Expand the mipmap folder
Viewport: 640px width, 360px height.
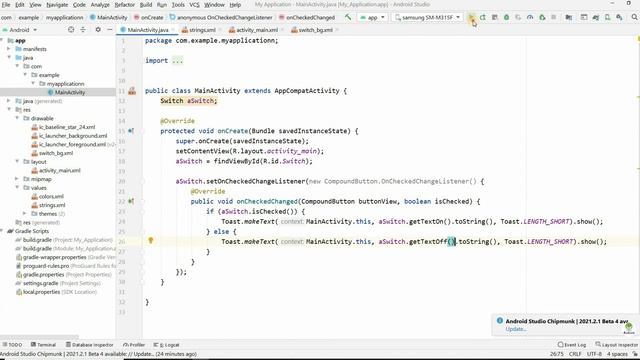tap(17, 179)
